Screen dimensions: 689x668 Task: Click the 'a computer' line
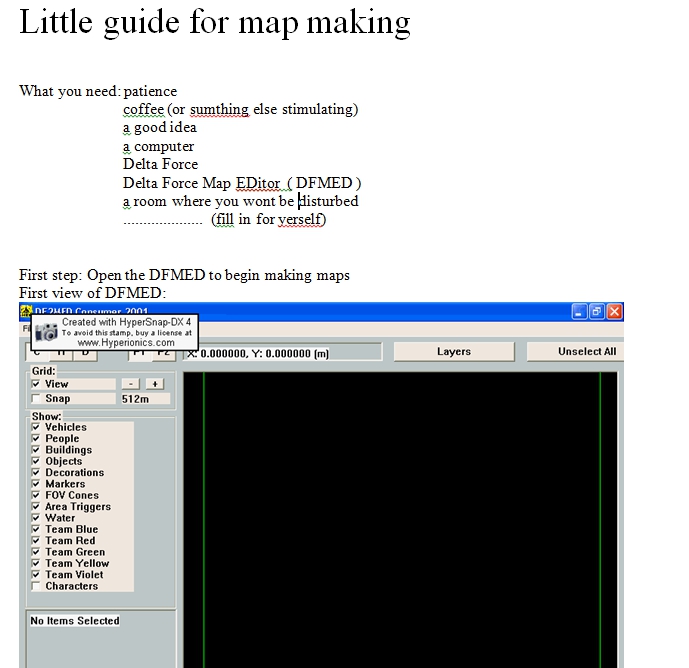(158, 146)
